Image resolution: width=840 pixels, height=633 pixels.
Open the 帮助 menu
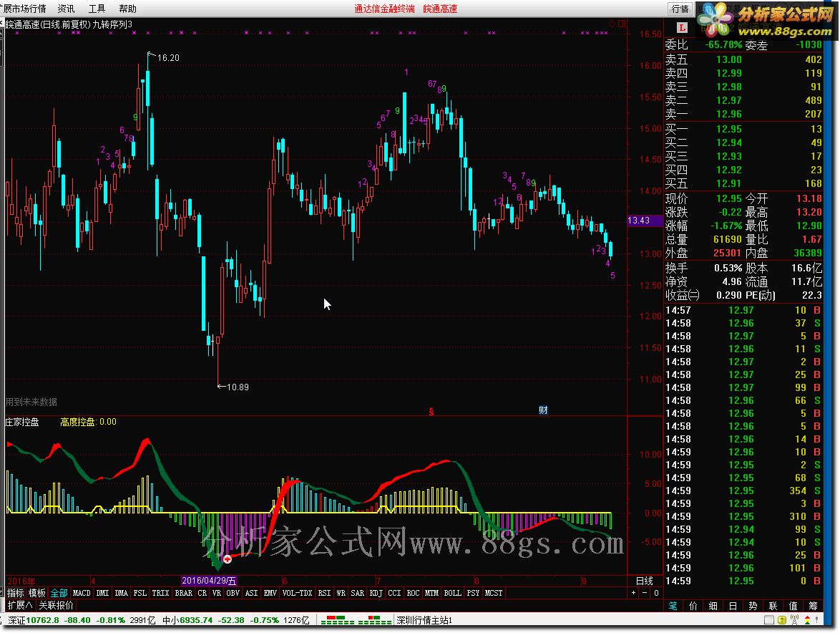click(x=127, y=9)
